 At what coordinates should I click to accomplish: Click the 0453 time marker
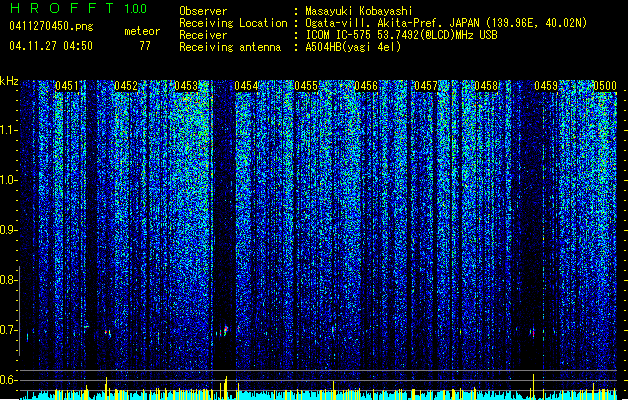(x=186, y=86)
